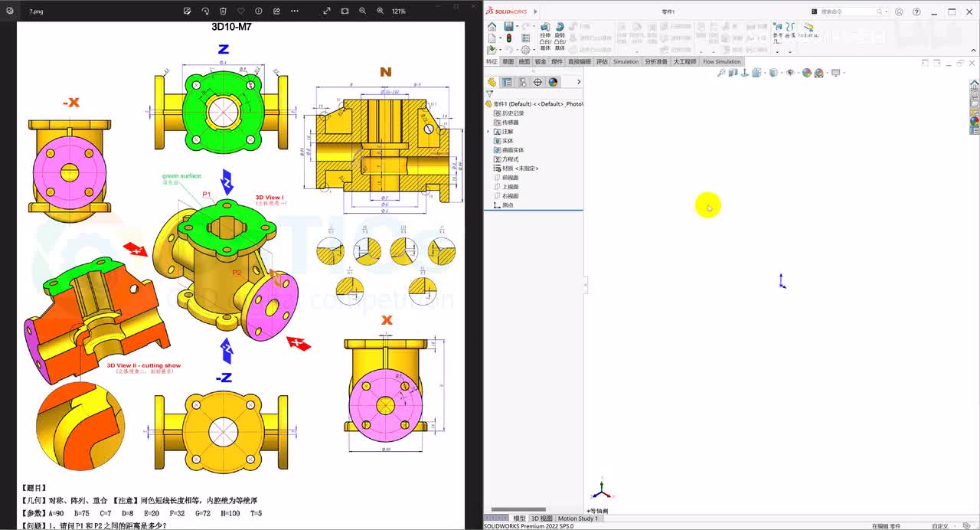
Task: Create a new document in SOLIDWORKS
Action: click(x=492, y=38)
